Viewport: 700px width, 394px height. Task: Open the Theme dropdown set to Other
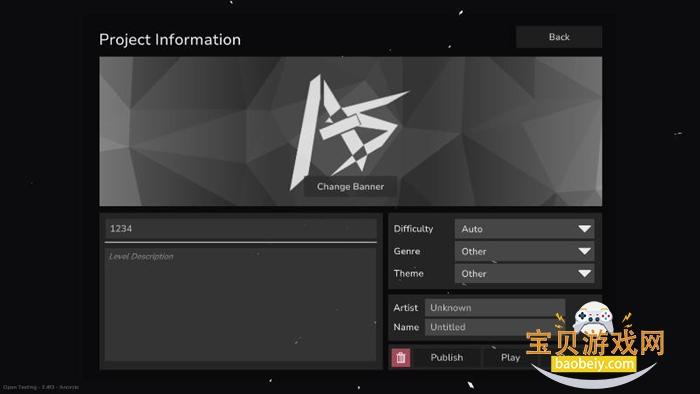point(524,274)
